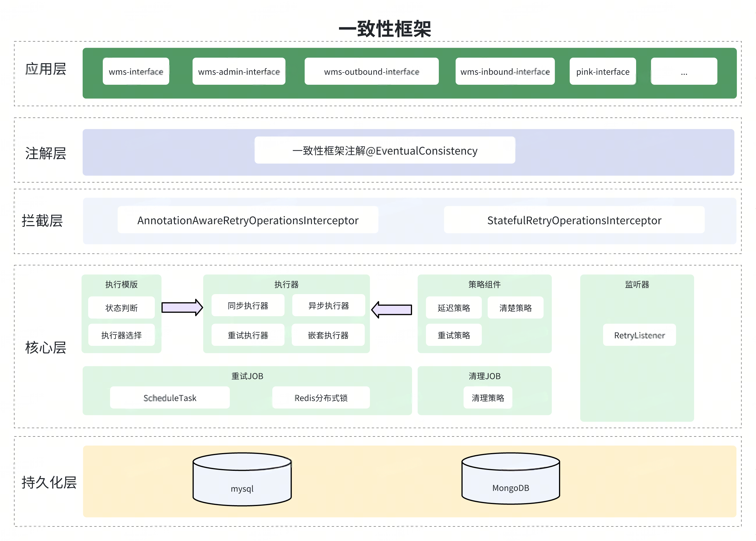Click the wms-outbound-interface box
This screenshot has width=756, height=541.
coord(371,71)
